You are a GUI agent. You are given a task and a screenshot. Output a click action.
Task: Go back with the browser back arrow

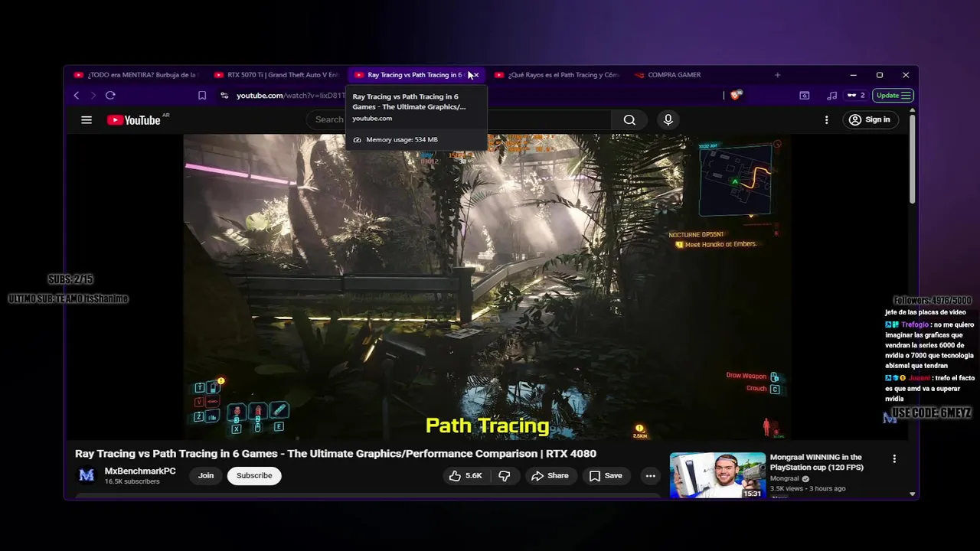[77, 95]
